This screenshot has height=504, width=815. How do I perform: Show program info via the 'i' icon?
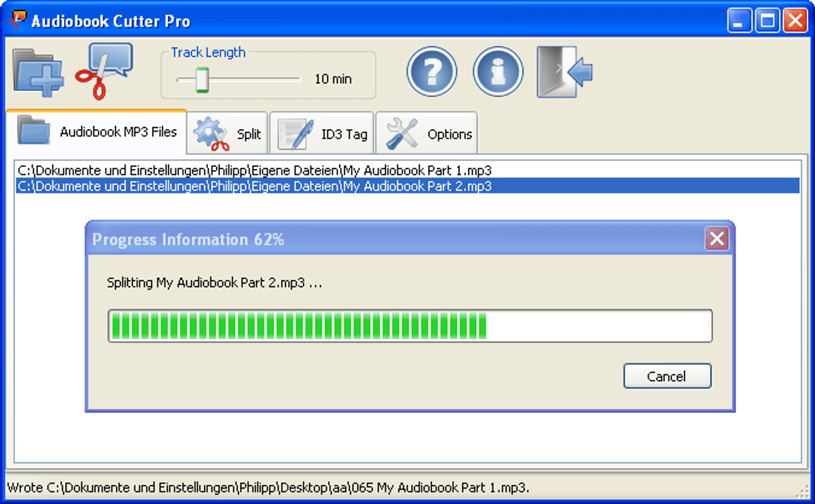point(498,71)
